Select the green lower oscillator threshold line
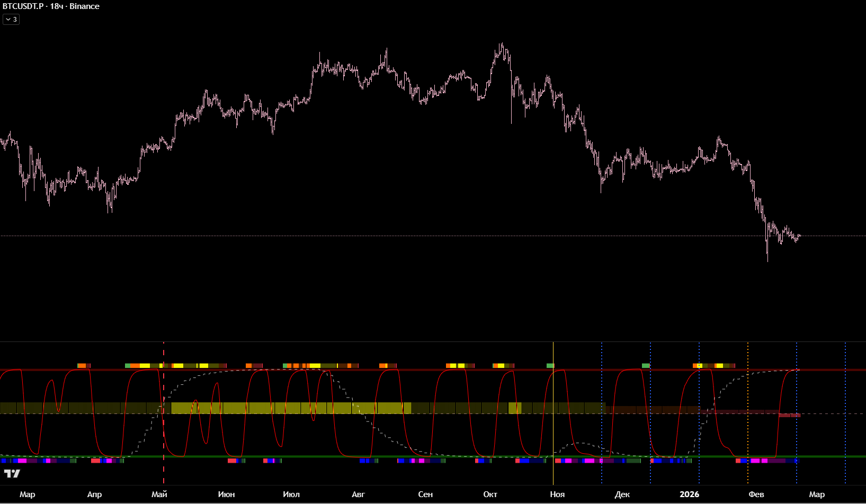The height and width of the screenshot is (504, 866). point(424,456)
